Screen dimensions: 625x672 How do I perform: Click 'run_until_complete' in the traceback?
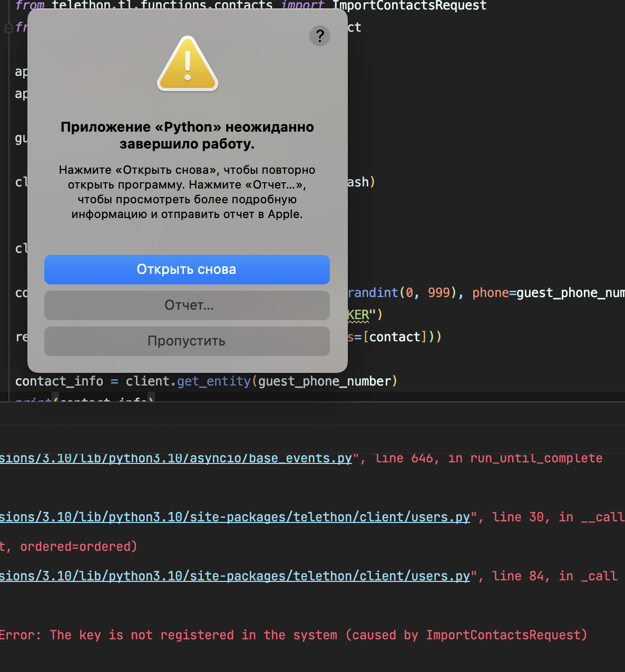[x=536, y=459]
